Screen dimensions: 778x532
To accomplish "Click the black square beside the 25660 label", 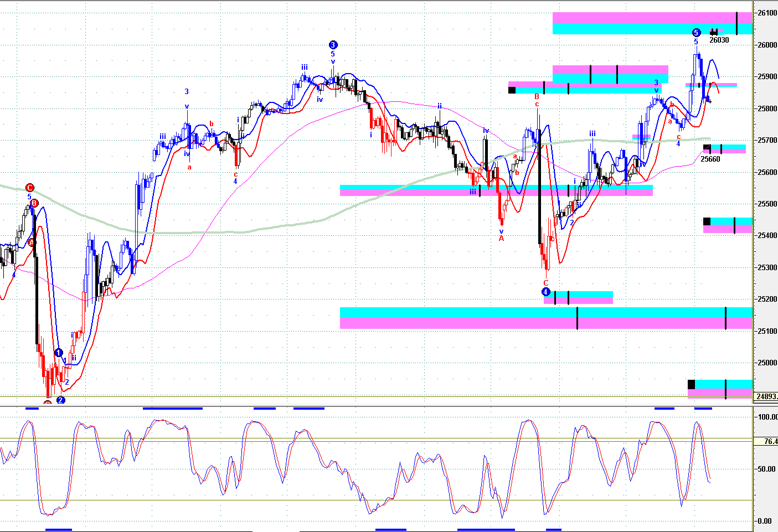I will (x=707, y=147).
